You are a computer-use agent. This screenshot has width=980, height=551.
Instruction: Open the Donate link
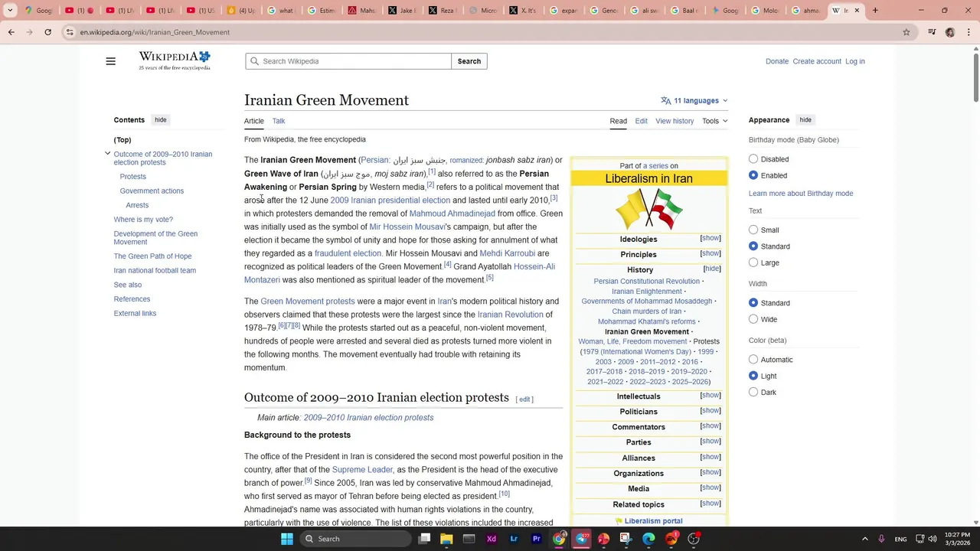pyautogui.click(x=777, y=61)
